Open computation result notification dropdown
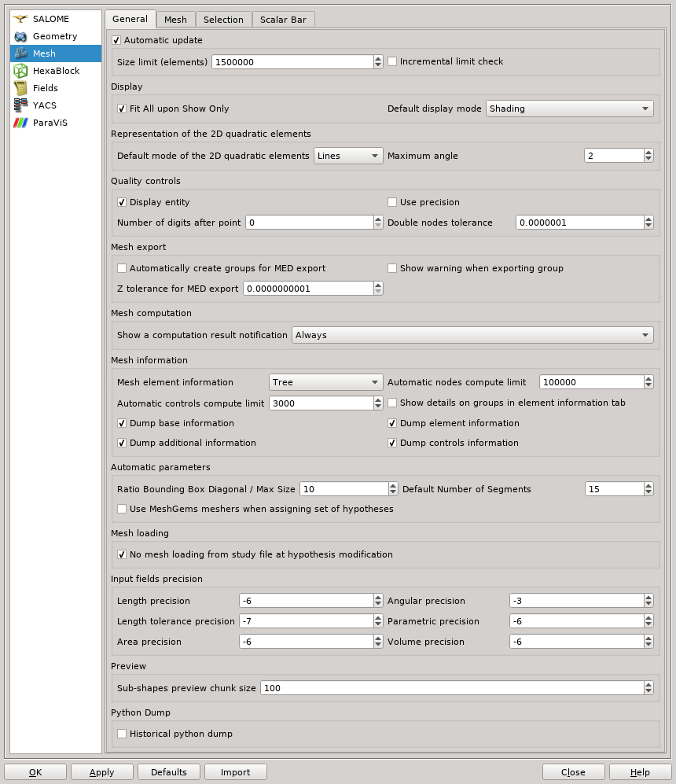Image resolution: width=676 pixels, height=784 pixels. click(472, 335)
